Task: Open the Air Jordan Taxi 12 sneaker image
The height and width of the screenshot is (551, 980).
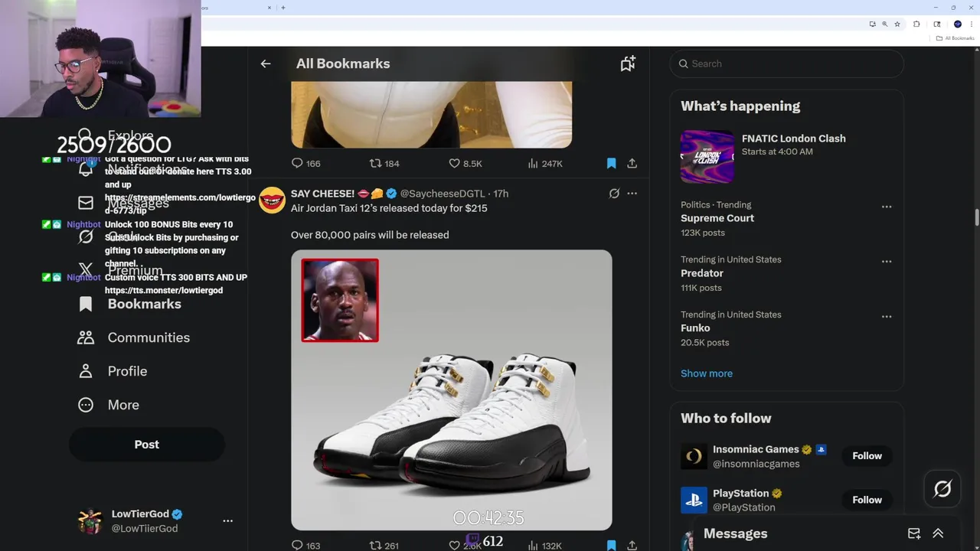Action: point(451,390)
